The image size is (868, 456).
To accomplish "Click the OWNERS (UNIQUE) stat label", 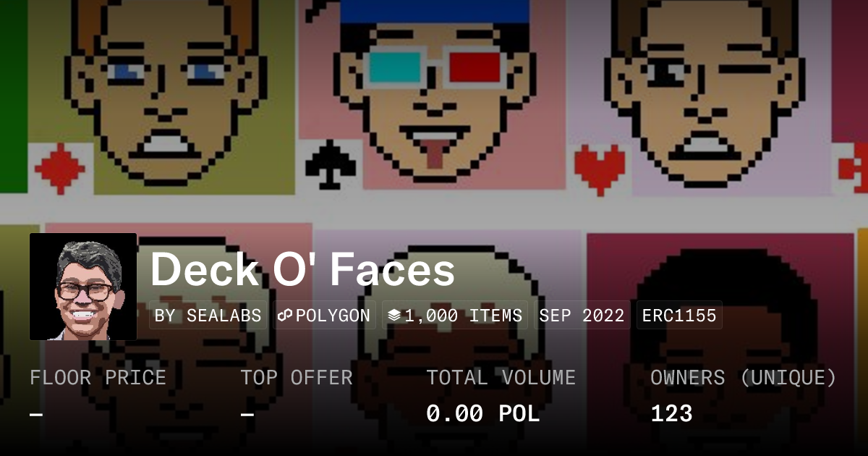I will 744,378.
